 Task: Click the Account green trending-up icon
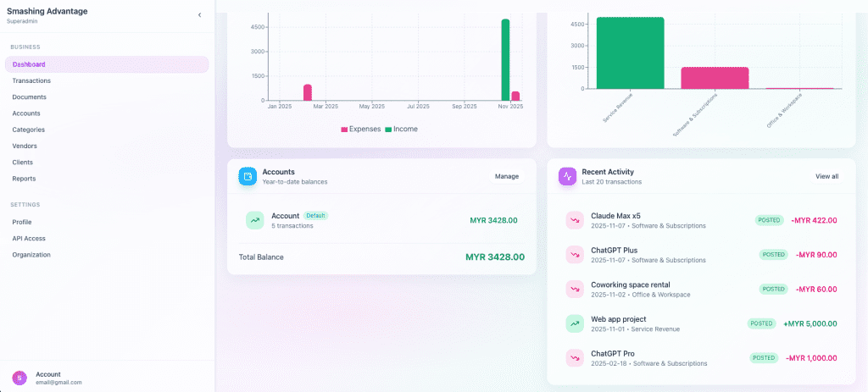(x=255, y=220)
